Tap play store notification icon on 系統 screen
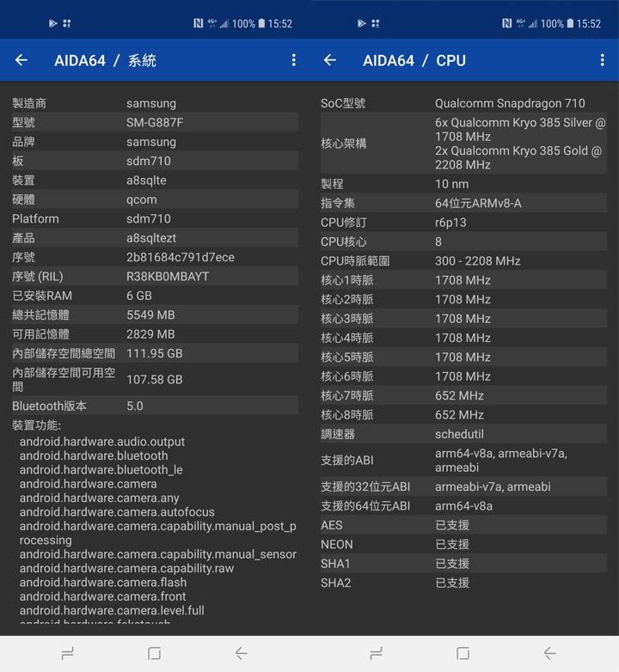This screenshot has height=672, width=619. pos(52,23)
